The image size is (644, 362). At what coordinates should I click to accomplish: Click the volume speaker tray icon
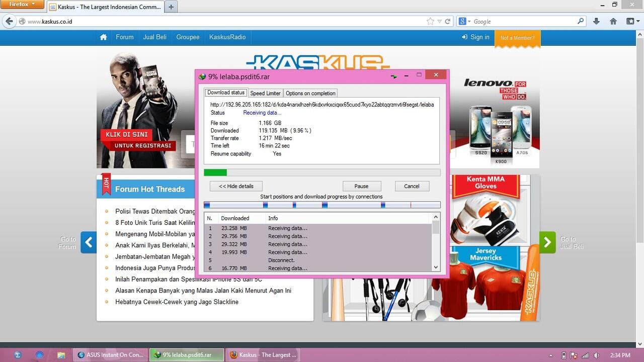[x=596, y=355]
